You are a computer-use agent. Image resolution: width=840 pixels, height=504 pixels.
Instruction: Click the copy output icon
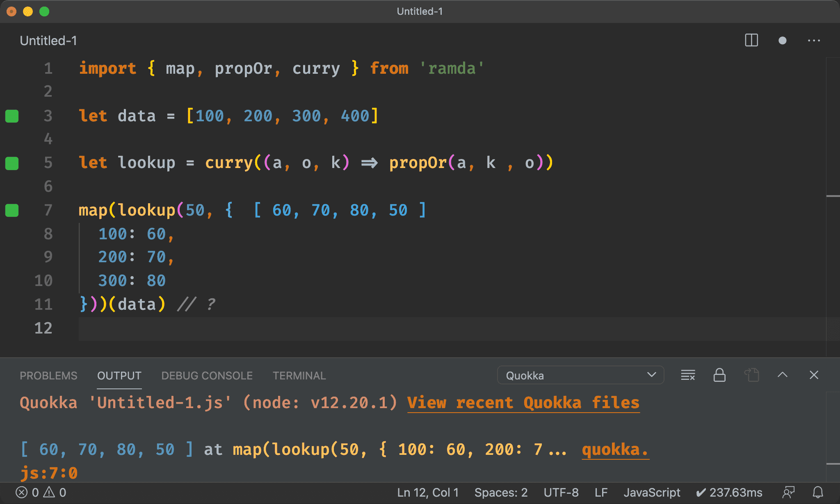coord(752,376)
